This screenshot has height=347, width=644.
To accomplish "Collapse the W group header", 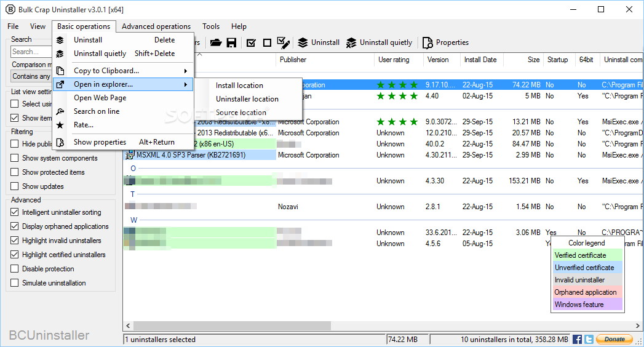I will (x=134, y=220).
